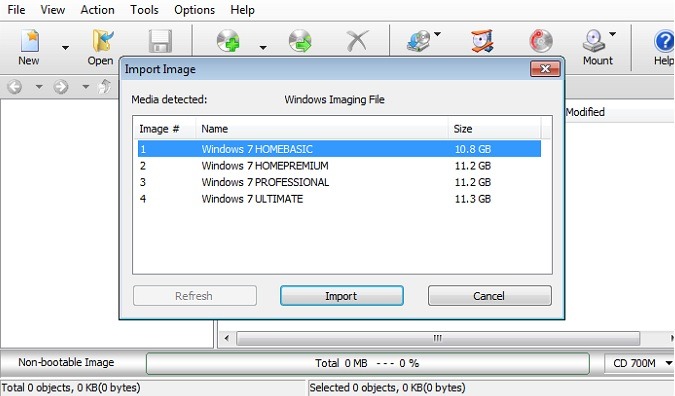Click the Refresh button
The width and height of the screenshot is (675, 396).
(195, 296)
